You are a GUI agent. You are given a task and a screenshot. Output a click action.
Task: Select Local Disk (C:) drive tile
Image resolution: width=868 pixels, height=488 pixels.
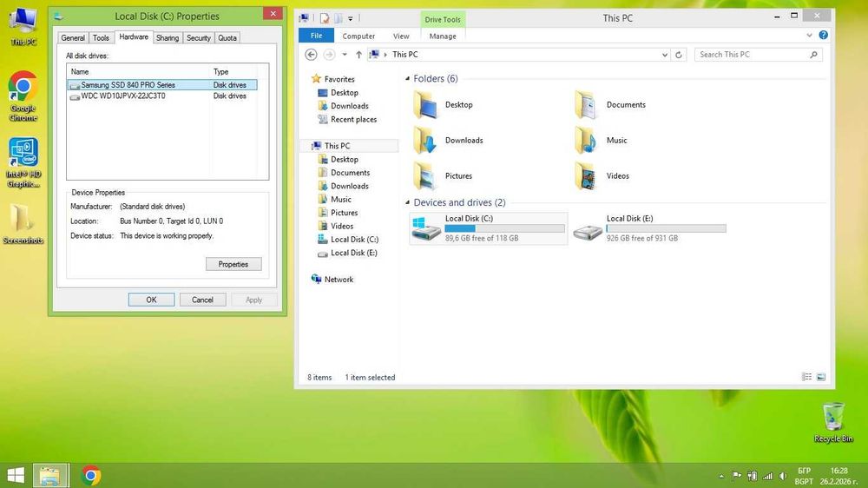(488, 228)
